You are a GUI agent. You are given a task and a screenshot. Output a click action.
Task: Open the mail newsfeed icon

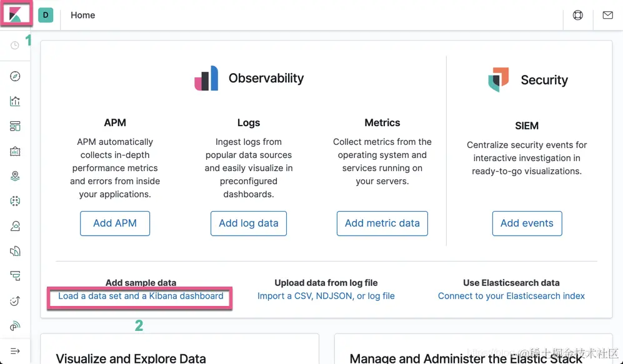click(607, 15)
